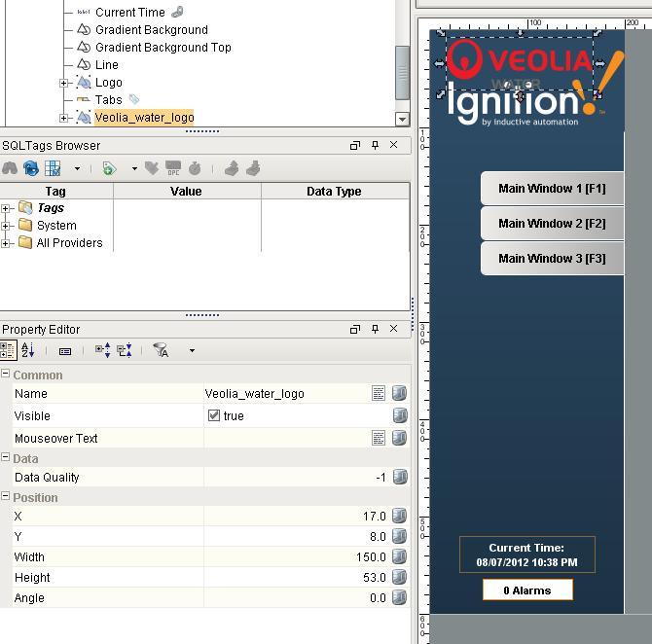Open binding for Mouseover Text property
Viewport: 652px width, 644px height.
(x=399, y=438)
